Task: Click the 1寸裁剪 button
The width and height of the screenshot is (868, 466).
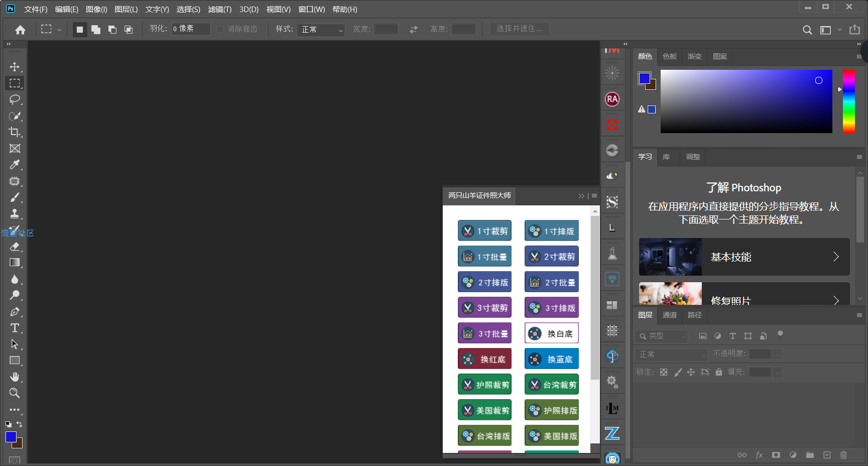Action: pos(484,230)
